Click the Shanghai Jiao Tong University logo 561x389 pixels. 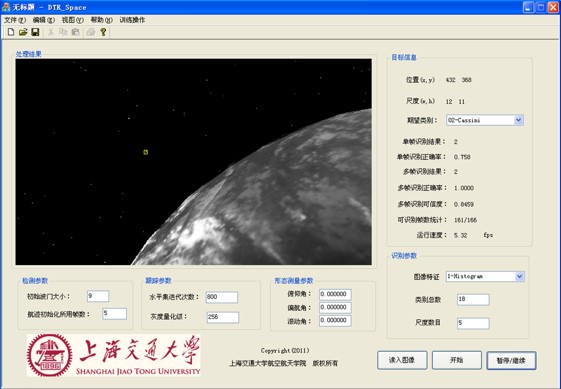point(114,355)
